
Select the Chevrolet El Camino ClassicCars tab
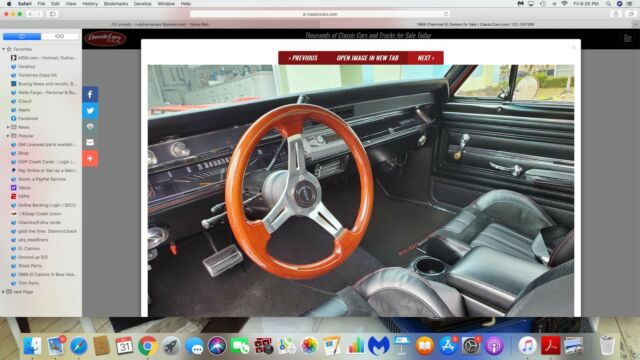(476, 24)
